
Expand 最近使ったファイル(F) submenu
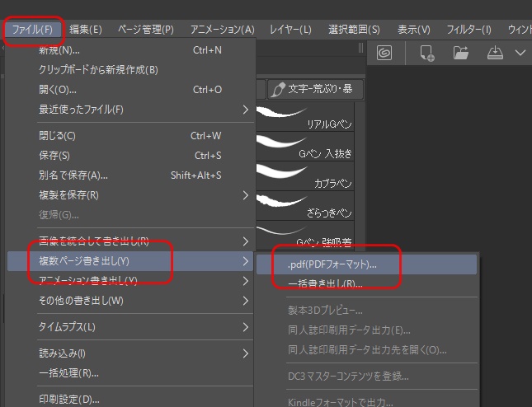point(130,110)
